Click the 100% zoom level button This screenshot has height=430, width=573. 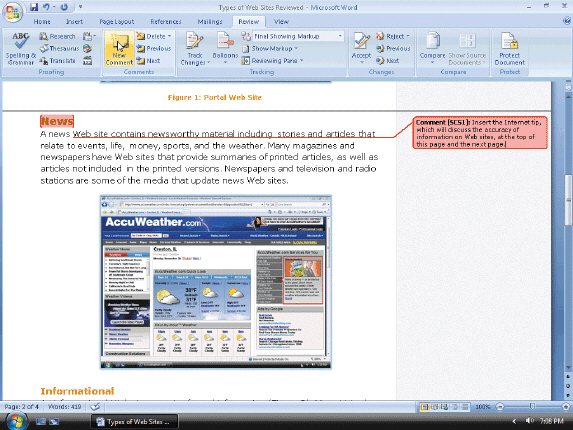click(483, 407)
